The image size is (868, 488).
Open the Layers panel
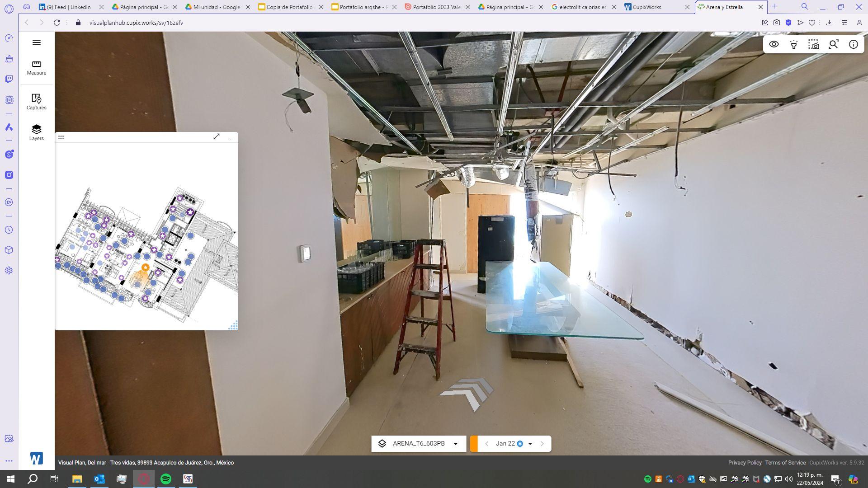pos(37,132)
